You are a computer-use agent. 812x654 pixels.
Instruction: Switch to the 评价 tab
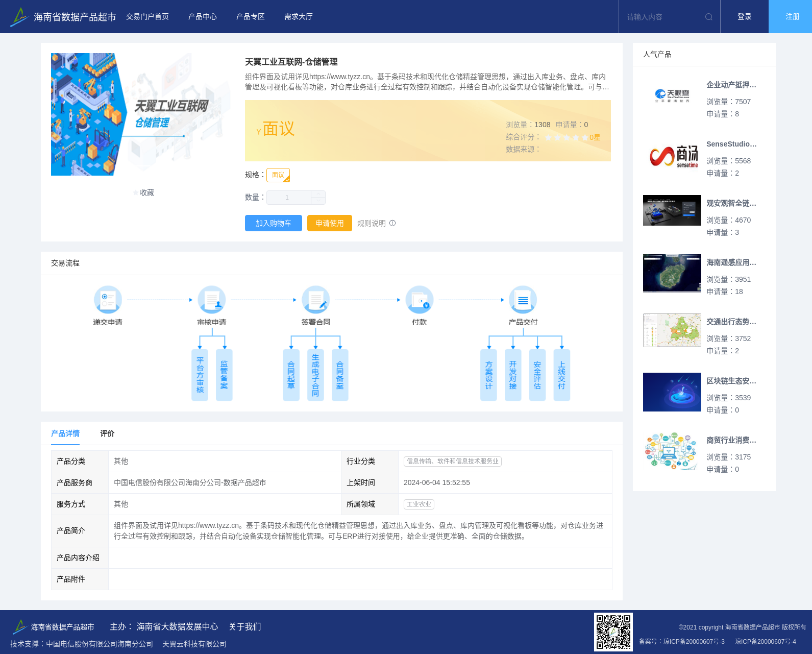(x=107, y=433)
